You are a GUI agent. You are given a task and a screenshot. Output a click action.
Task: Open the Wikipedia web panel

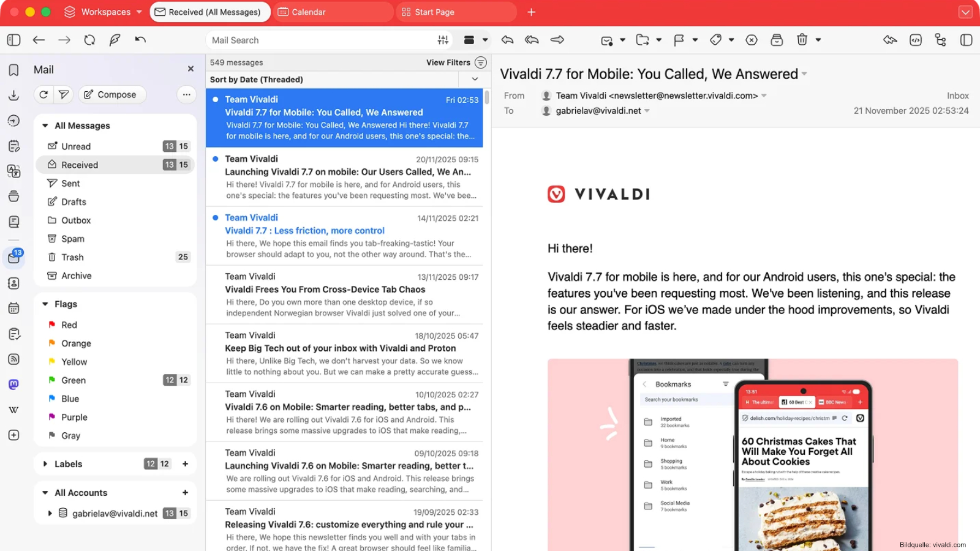13,410
